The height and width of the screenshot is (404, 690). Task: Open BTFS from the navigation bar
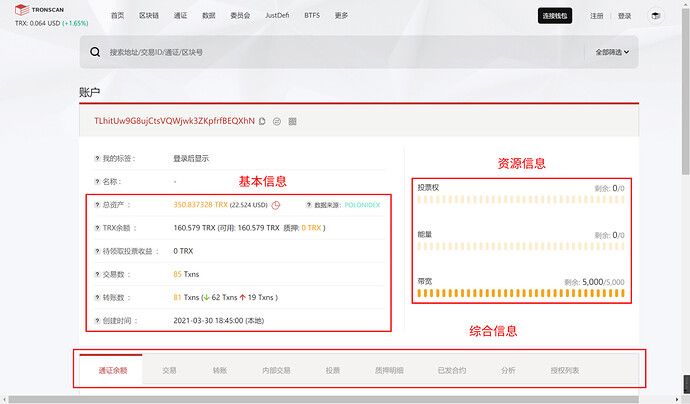click(312, 15)
